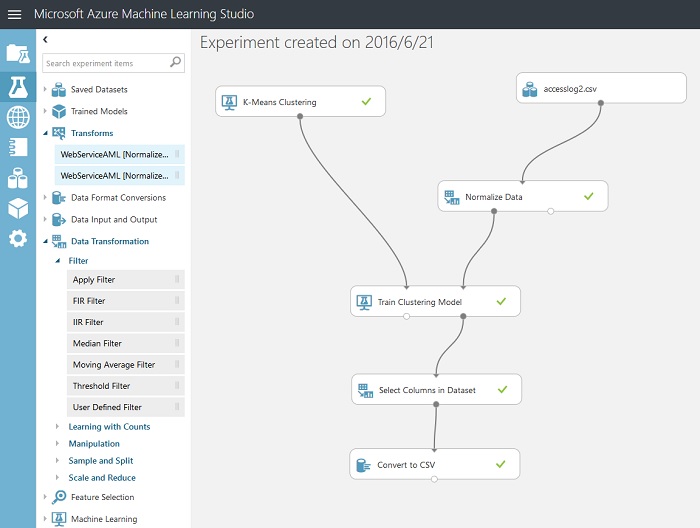Open the hamburger menu
700x528 pixels.
14,14
